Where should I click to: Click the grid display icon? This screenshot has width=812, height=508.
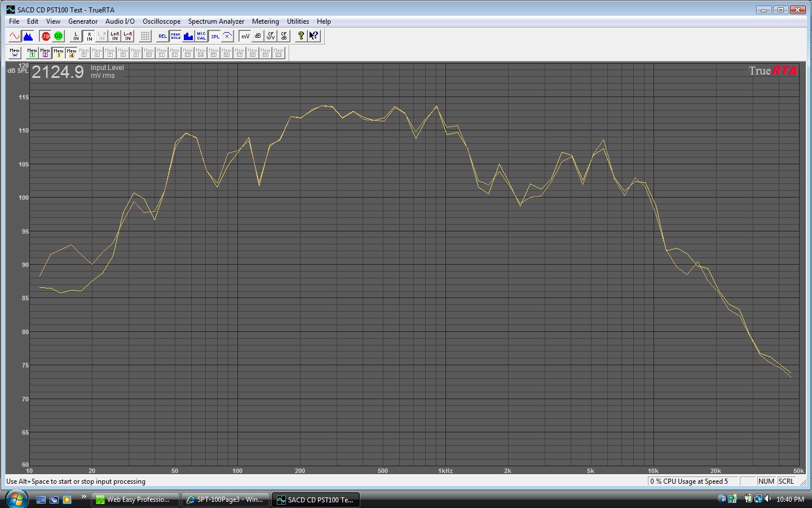[x=145, y=36]
